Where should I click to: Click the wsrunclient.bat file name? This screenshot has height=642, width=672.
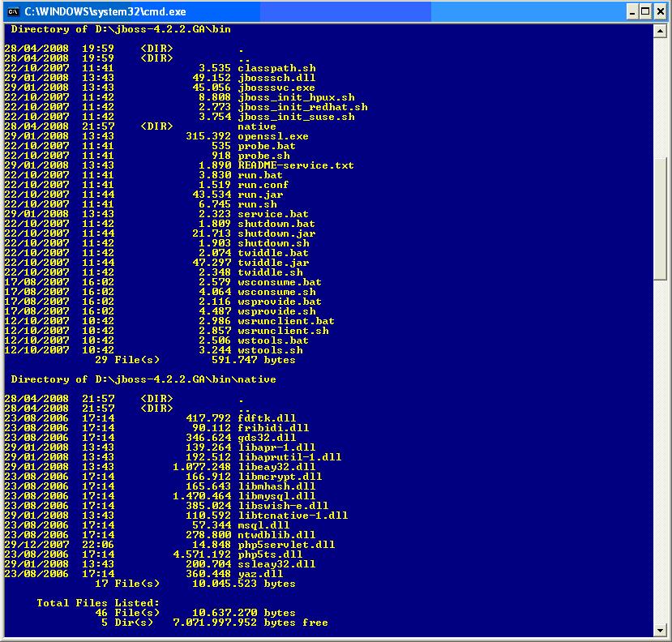286,321
